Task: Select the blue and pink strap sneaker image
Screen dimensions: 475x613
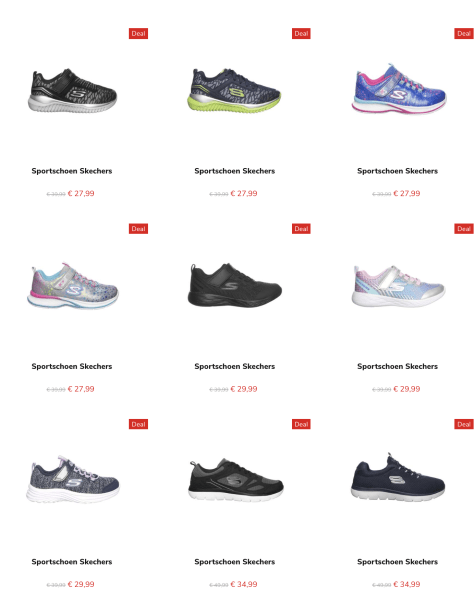Action: point(399,89)
